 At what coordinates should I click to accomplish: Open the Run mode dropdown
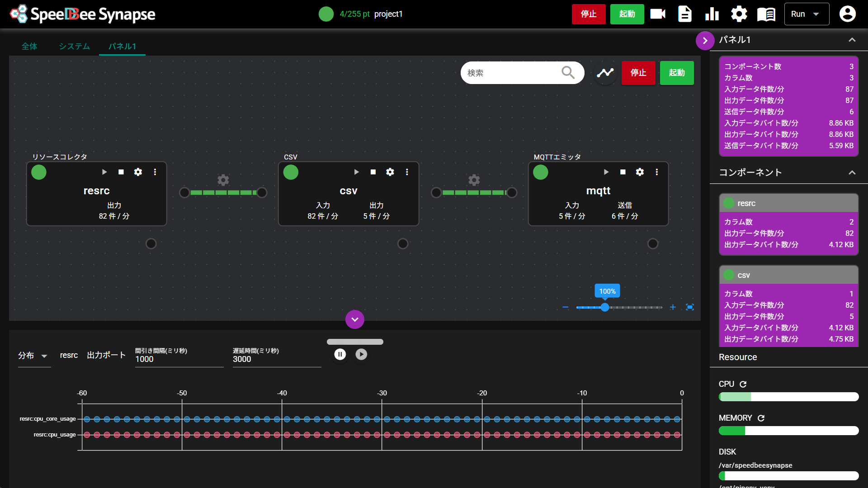pyautogui.click(x=806, y=14)
